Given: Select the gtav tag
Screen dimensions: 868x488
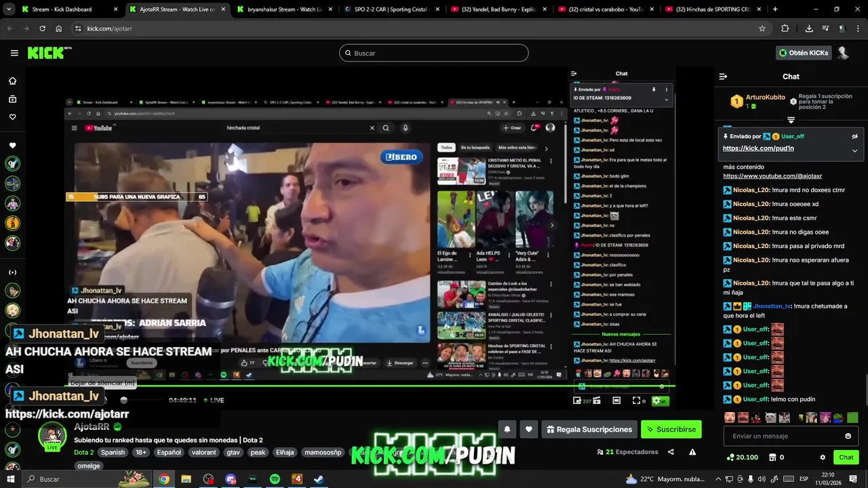Looking at the screenshot, I should coord(233,452).
